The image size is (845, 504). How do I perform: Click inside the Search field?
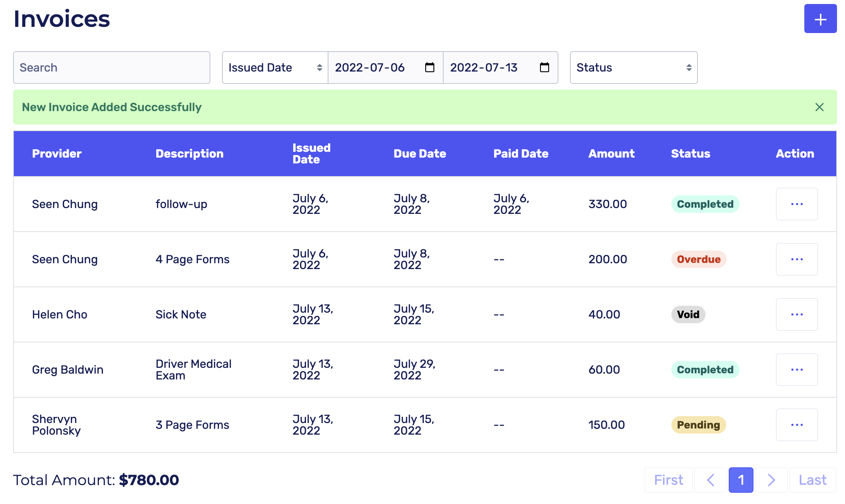(x=111, y=68)
